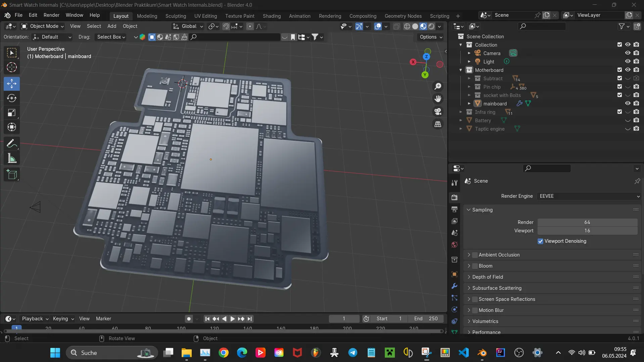Screen dimensions: 644x362
Task: Open the Render properties tab
Action: (454, 197)
